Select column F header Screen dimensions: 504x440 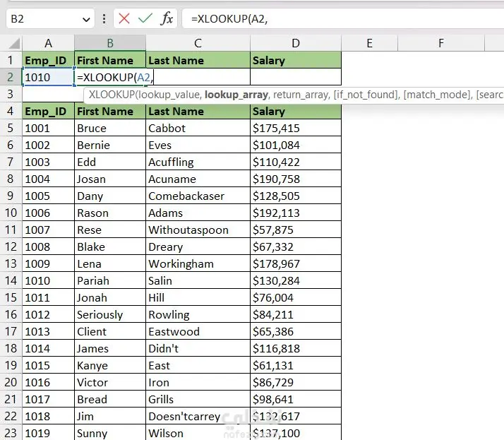(x=441, y=43)
